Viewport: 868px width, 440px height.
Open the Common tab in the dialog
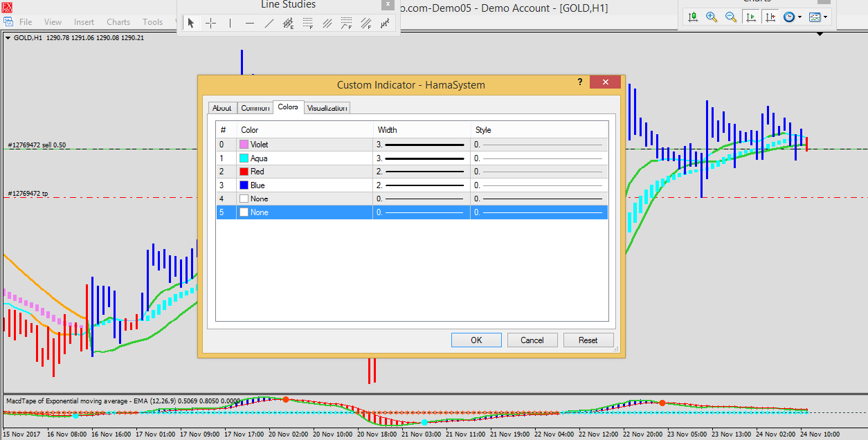pyautogui.click(x=255, y=108)
